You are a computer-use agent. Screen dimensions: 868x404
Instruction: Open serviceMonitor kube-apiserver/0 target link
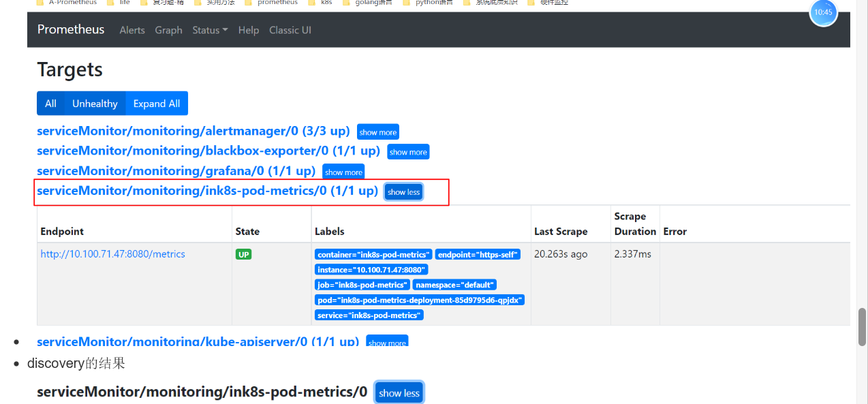[198, 341]
